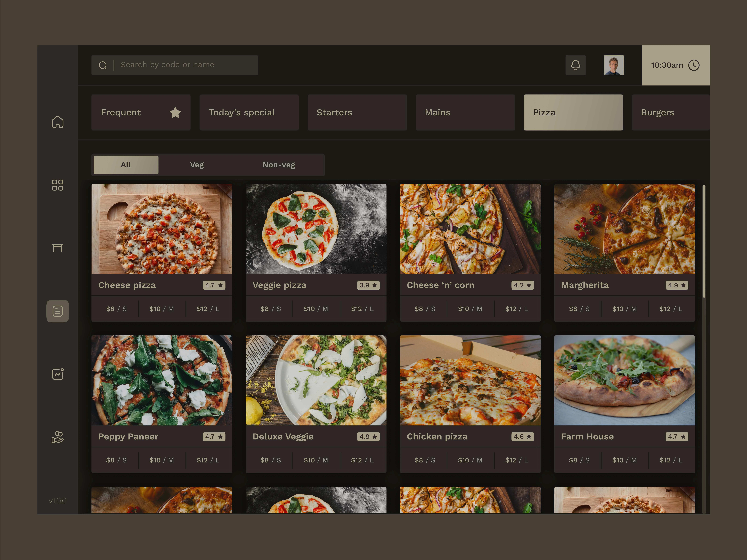The image size is (747, 560).
Task: Select the staff/team management icon
Action: click(x=57, y=436)
